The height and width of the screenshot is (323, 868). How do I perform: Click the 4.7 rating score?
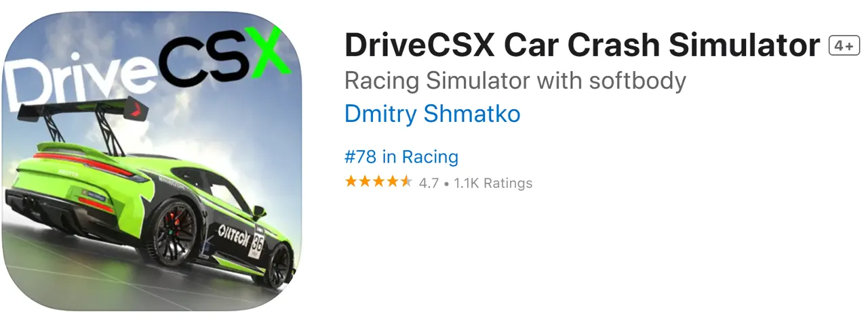pyautogui.click(x=429, y=183)
